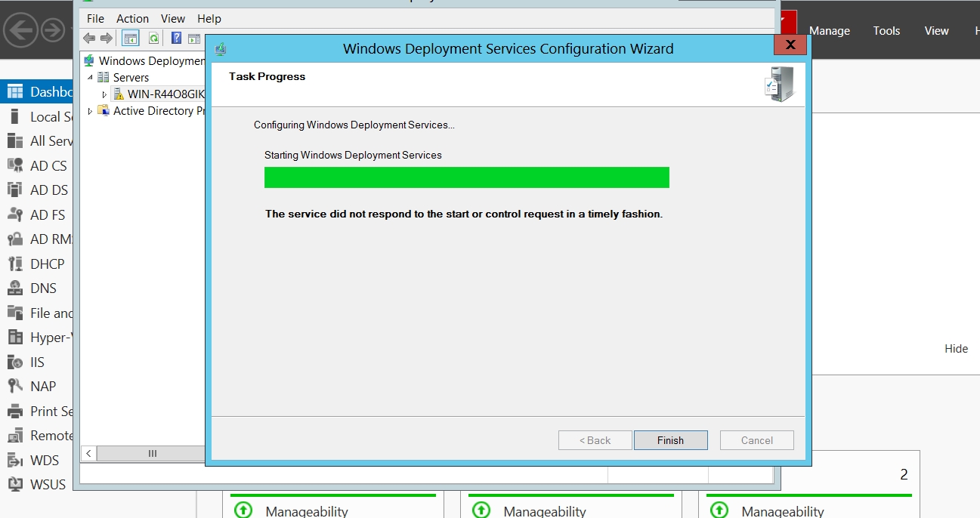Select All Servers in Server Manager sidebar

[36, 141]
